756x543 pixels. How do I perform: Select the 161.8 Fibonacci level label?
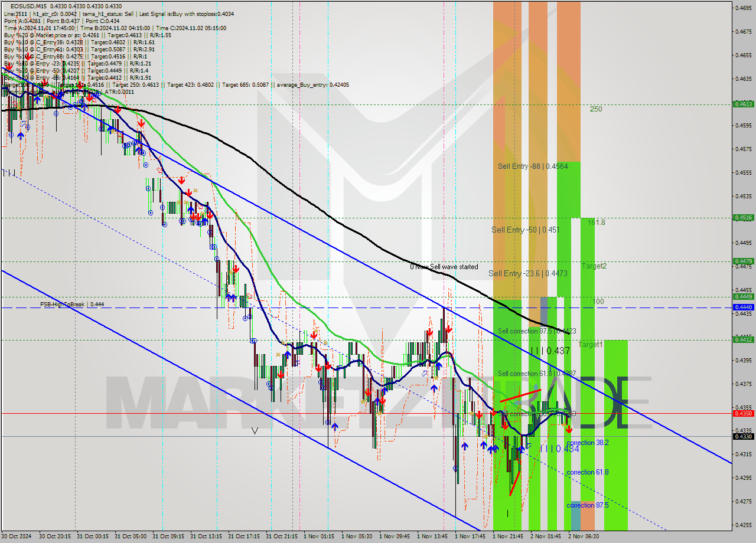[597, 223]
